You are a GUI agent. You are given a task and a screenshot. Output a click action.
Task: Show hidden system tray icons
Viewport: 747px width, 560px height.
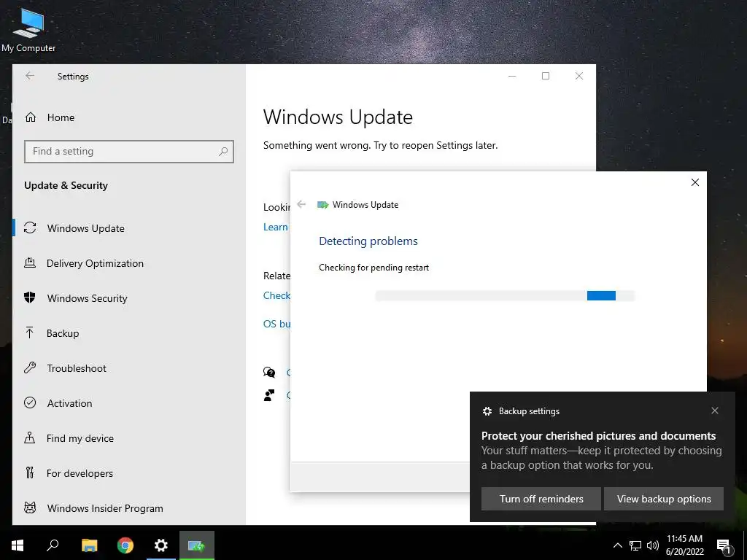617,545
